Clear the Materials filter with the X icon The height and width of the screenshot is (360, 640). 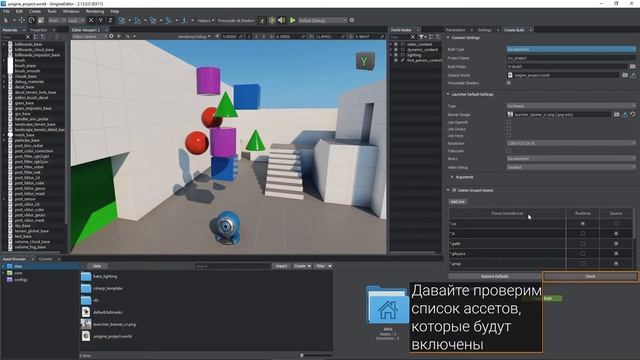pyautogui.click(x=28, y=37)
